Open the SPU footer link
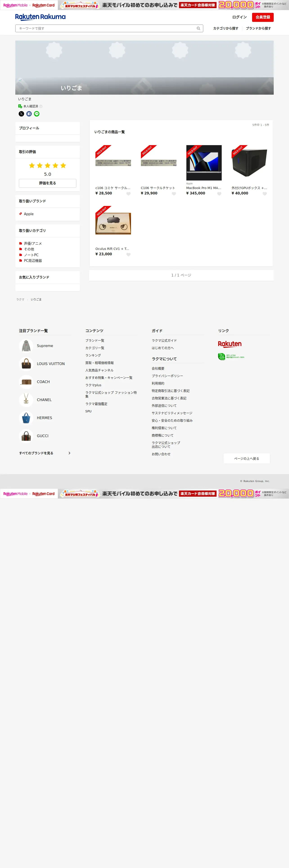The width and height of the screenshot is (289, 868). [88, 411]
